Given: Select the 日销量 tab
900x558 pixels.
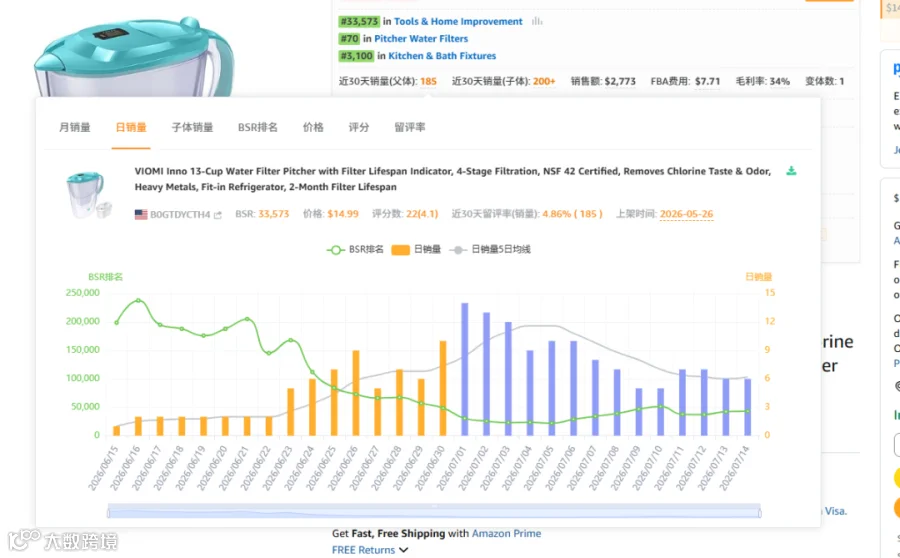Looking at the screenshot, I should [x=131, y=127].
